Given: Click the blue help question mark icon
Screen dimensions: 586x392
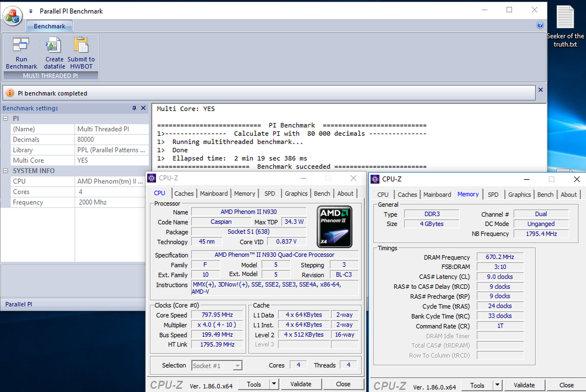Looking at the screenshot, I should pos(540,25).
